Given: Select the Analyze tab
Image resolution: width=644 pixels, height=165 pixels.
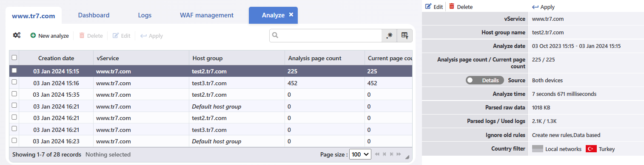Looking at the screenshot, I should click(x=273, y=15).
